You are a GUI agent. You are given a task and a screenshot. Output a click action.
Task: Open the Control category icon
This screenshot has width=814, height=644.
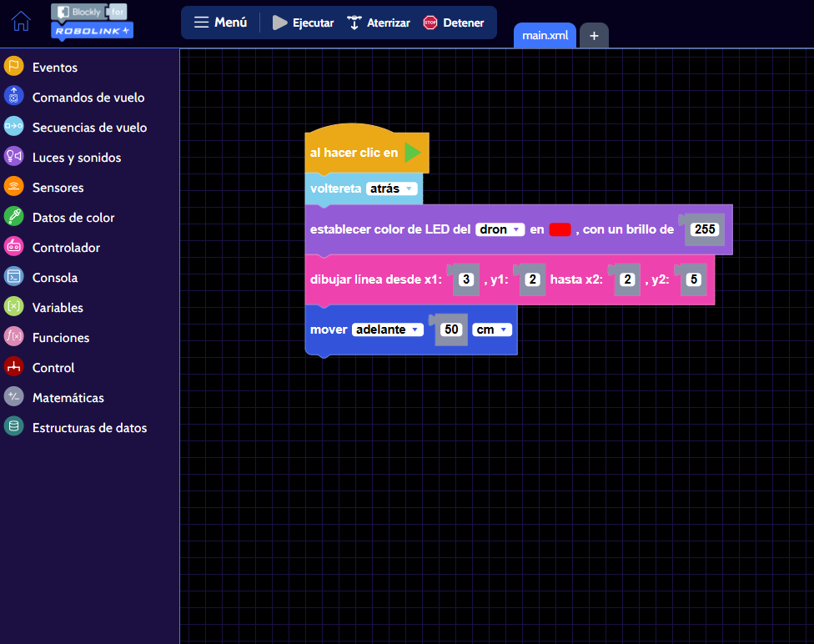pyautogui.click(x=14, y=367)
